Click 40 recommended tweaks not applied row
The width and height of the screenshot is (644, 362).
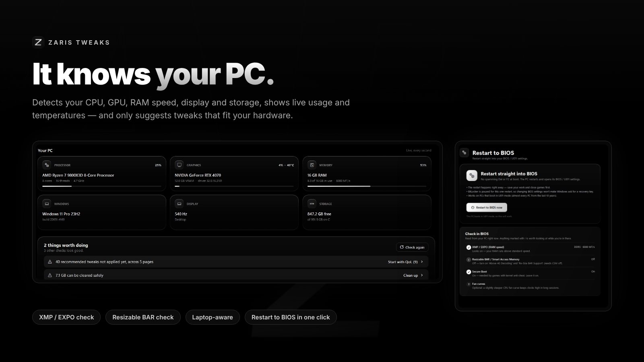pos(236,262)
